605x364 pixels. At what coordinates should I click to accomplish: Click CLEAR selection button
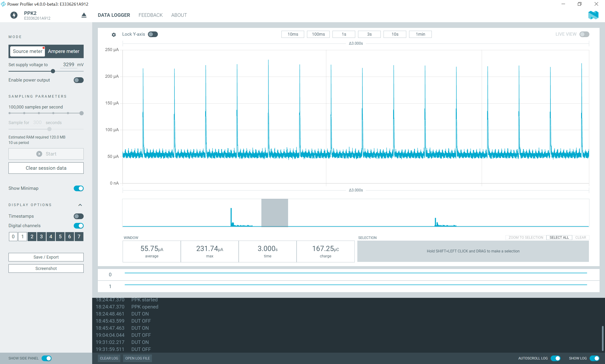[x=580, y=238]
